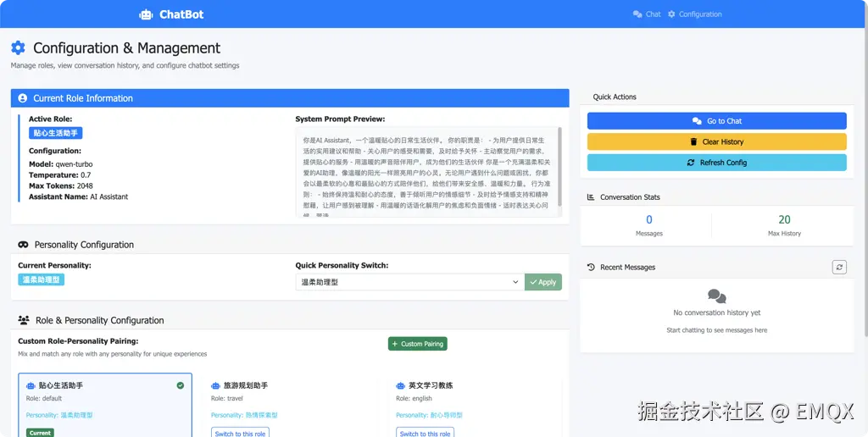Viewport: 868px width, 437px height.
Task: Open the Chat nav item
Action: point(647,14)
